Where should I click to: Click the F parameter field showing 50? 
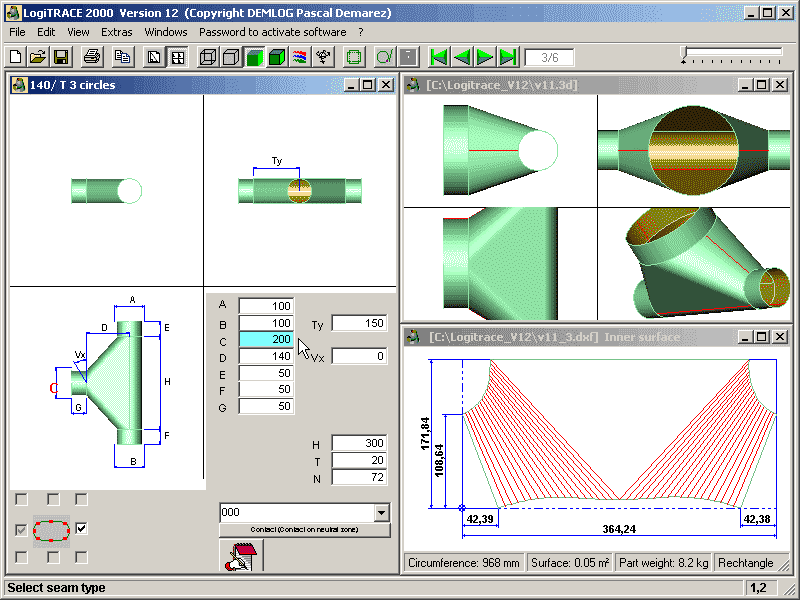coord(266,389)
